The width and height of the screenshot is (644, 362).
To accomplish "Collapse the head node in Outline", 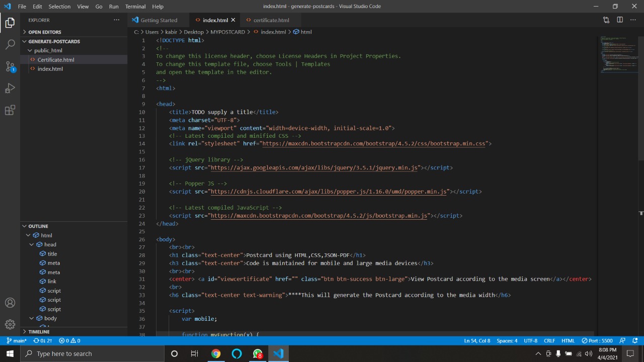I will point(32,245).
